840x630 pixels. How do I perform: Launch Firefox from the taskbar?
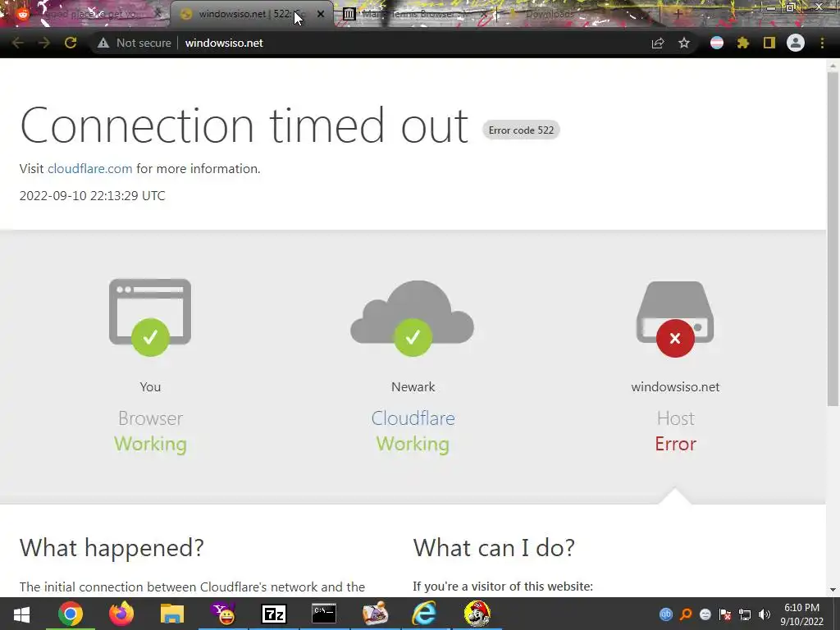click(x=121, y=614)
